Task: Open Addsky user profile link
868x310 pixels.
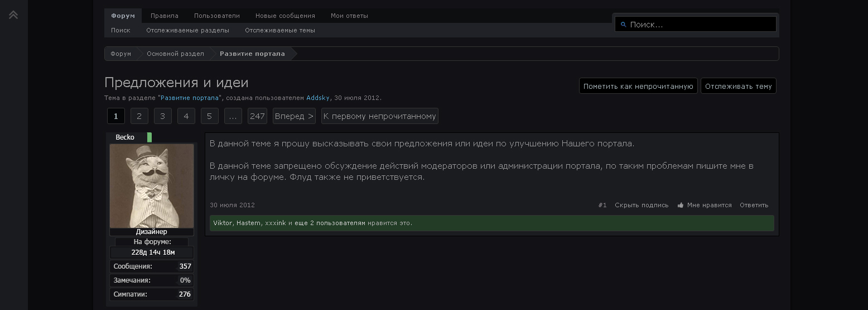Action: (x=318, y=98)
